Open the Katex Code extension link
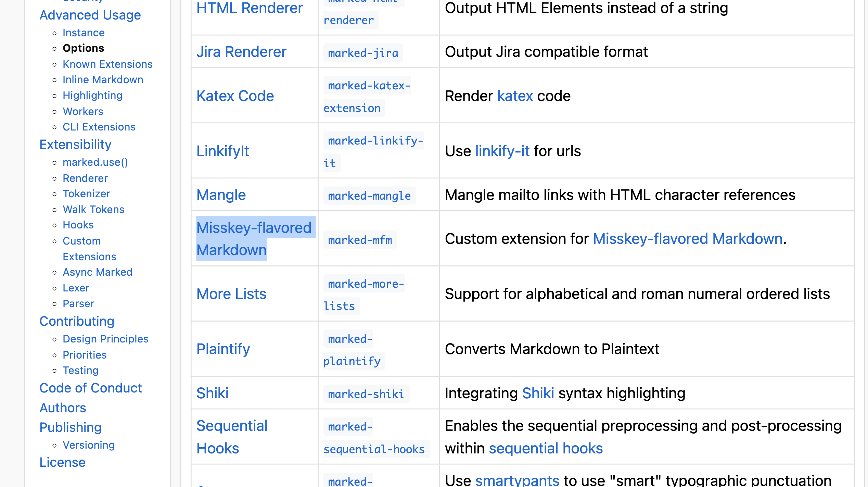Image resolution: width=868 pixels, height=487 pixels. [x=235, y=96]
